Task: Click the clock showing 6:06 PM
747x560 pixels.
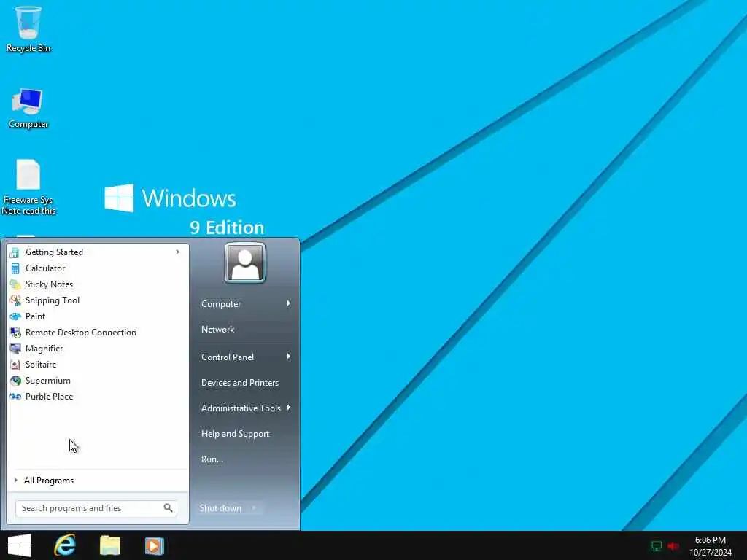Action: (x=711, y=540)
